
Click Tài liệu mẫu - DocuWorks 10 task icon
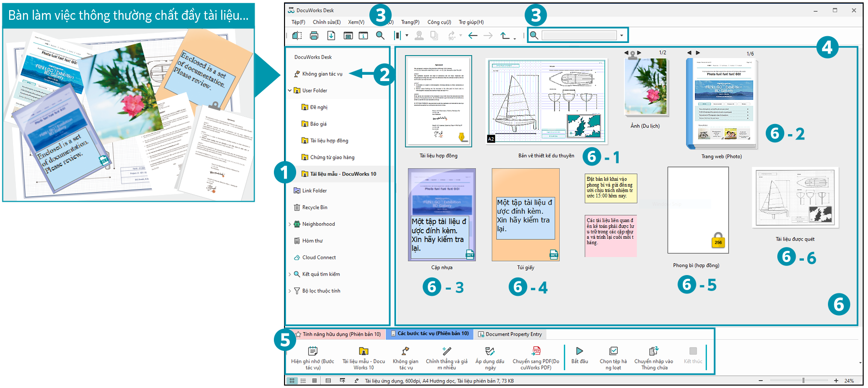(364, 351)
